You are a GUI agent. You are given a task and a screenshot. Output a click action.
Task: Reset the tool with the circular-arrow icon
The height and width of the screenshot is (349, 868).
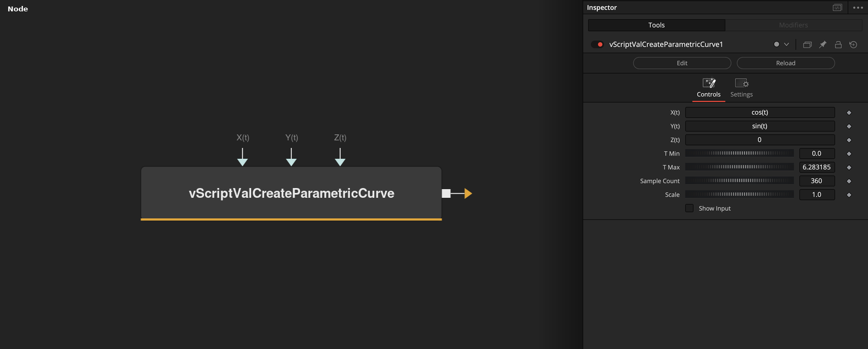pos(853,44)
